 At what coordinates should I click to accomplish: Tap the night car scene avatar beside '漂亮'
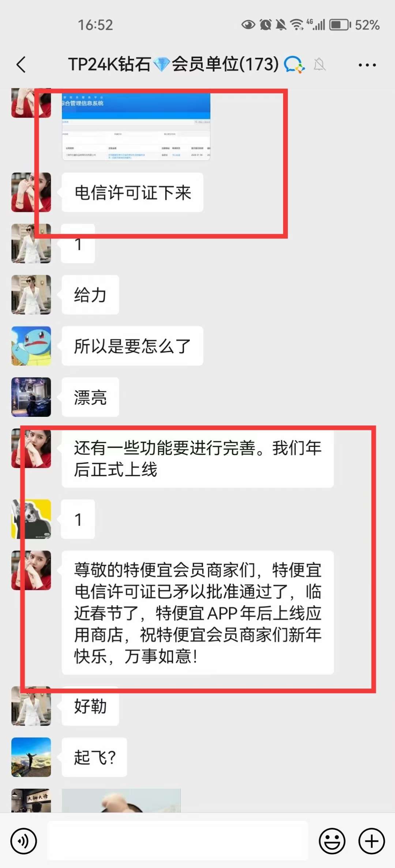tap(31, 397)
